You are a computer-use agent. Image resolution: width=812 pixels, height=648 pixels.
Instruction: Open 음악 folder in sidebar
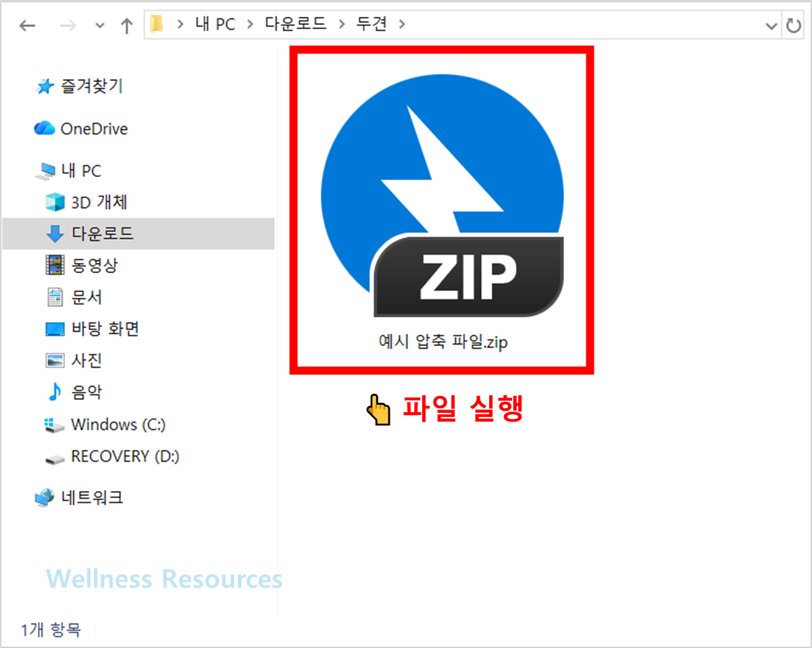(x=86, y=392)
